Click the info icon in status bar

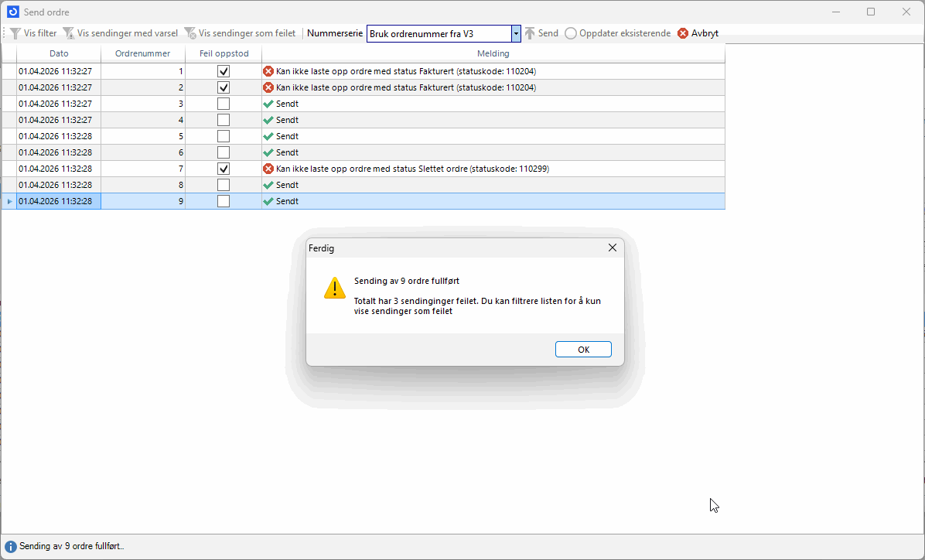coord(11,547)
